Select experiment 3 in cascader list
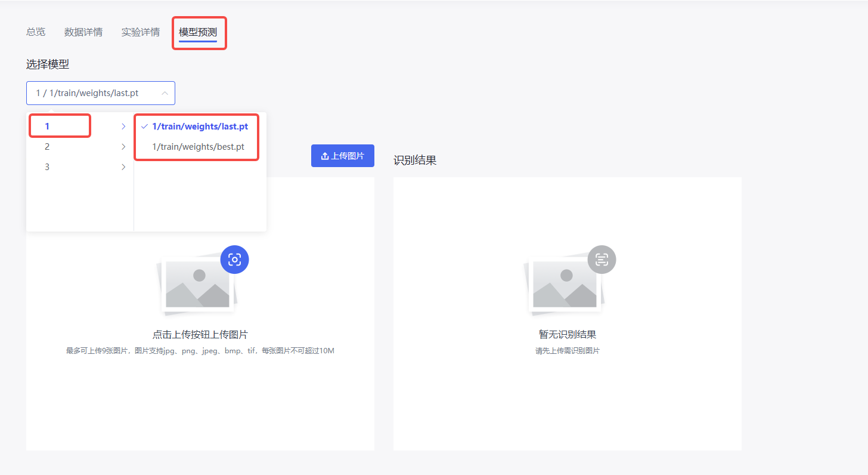Image resolution: width=868 pixels, height=475 pixels. point(48,167)
